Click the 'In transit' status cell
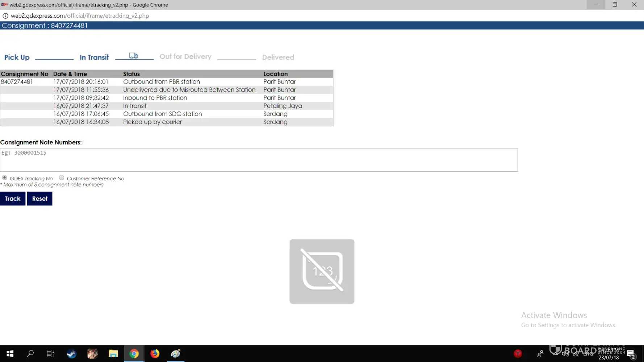The width and height of the screenshot is (644, 362). tap(135, 106)
